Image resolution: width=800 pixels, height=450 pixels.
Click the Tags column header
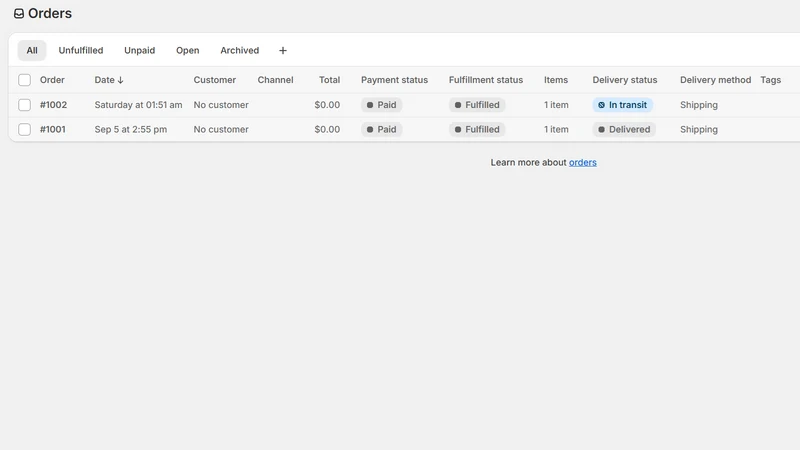[x=770, y=80]
